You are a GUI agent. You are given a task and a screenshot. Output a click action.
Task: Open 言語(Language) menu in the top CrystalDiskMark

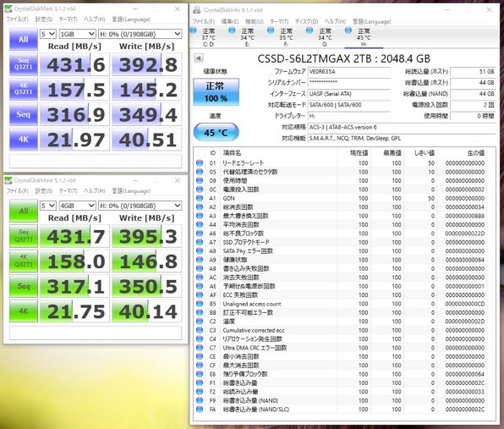[x=131, y=19]
